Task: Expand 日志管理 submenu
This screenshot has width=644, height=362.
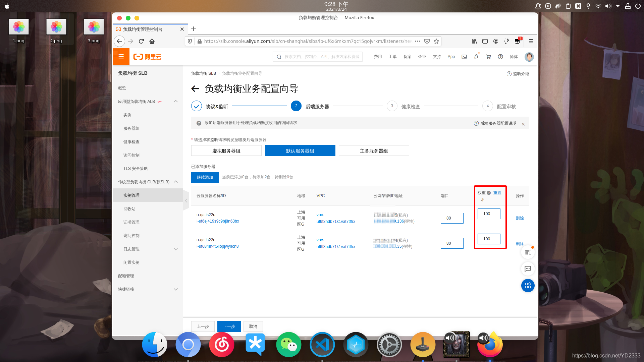Action: [x=176, y=249]
